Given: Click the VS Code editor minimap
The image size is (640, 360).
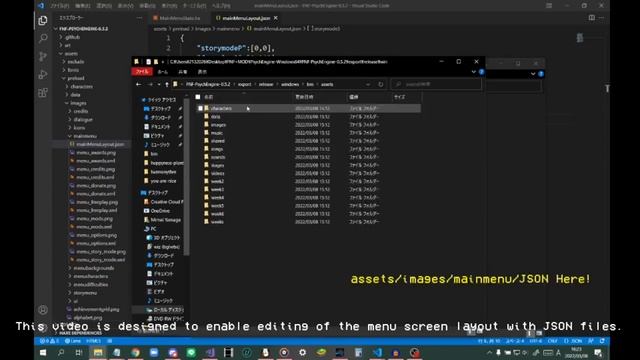Looking at the screenshot, I should point(580,38).
